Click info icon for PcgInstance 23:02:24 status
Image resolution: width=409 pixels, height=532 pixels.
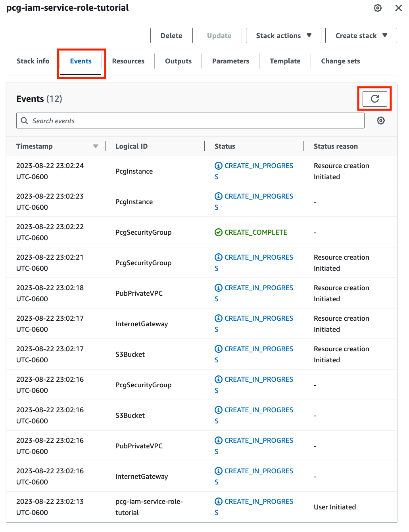pyautogui.click(x=219, y=166)
